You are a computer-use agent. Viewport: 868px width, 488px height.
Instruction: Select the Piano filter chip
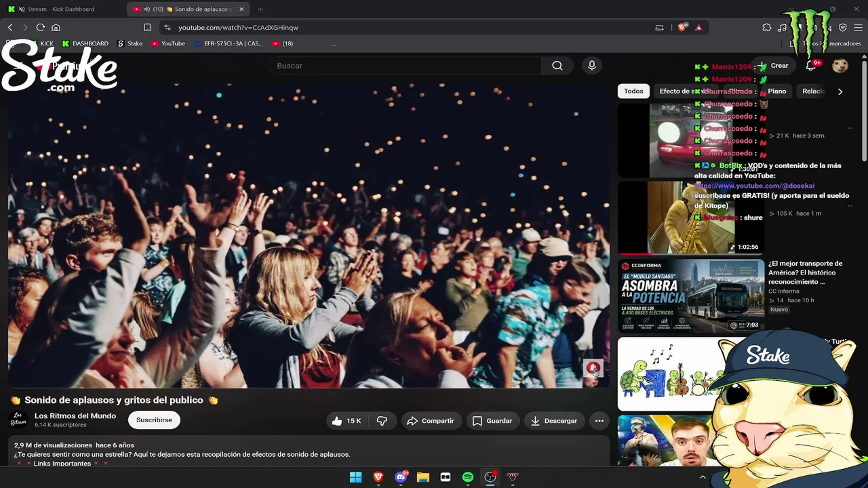(777, 91)
